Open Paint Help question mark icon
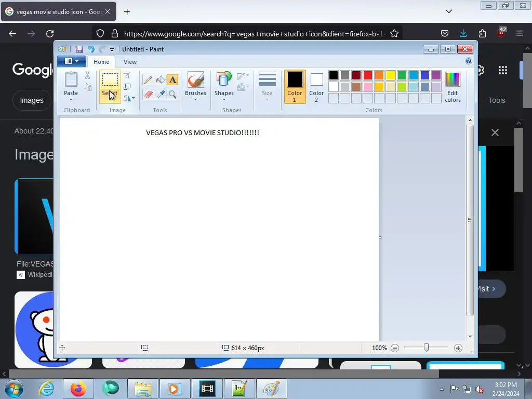 [x=469, y=61]
